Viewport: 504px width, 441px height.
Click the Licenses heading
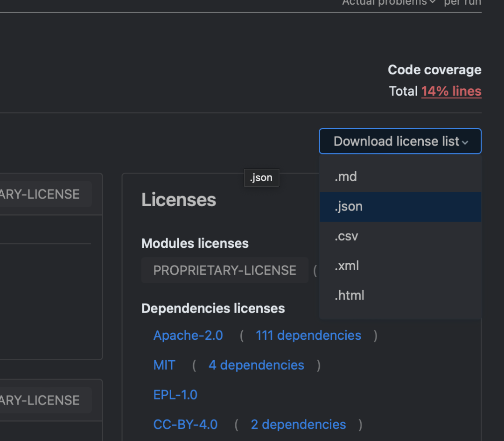179,200
